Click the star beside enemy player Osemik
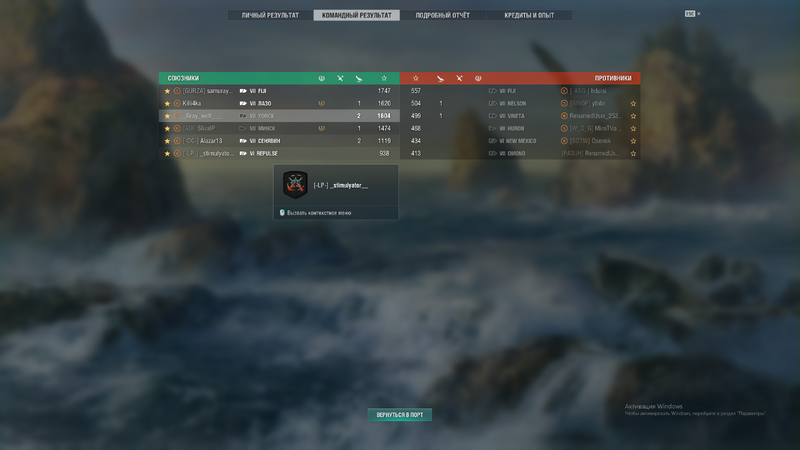 pos(633,141)
